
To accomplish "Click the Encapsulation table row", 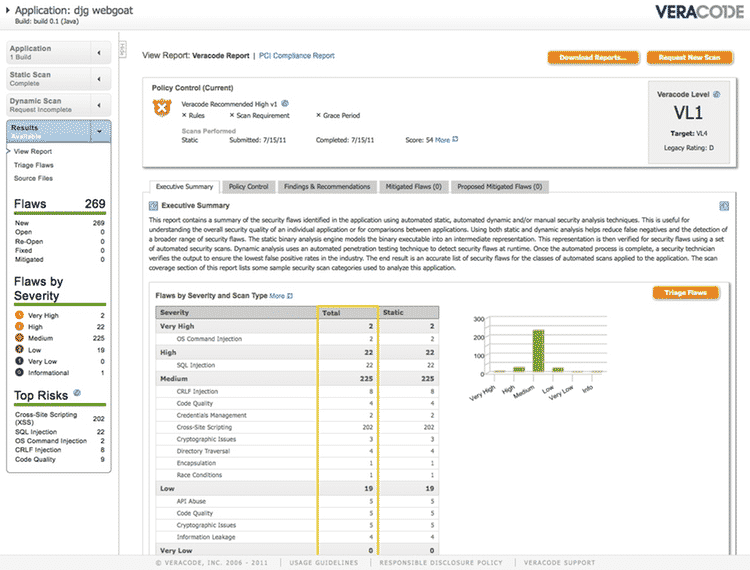I will (x=297, y=463).
